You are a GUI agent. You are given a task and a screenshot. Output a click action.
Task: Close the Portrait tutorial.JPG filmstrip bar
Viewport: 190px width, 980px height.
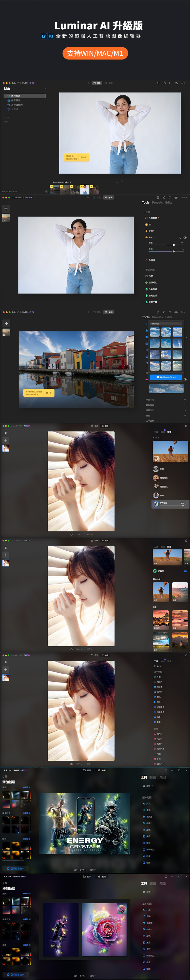pyautogui.click(x=117, y=182)
